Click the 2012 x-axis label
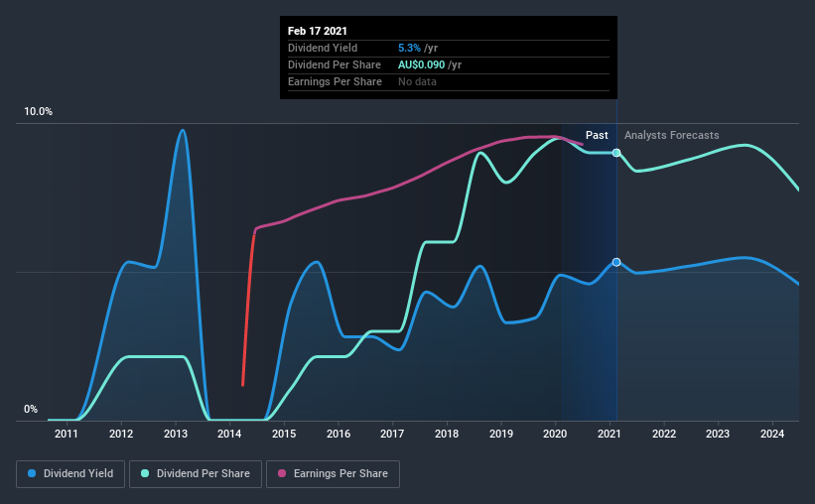815x504 pixels. pos(121,434)
